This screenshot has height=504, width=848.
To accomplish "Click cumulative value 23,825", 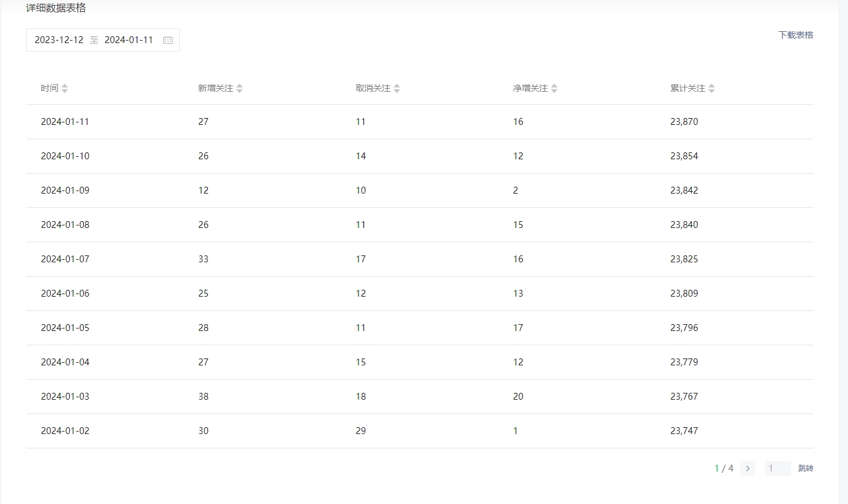I will (x=684, y=259).
